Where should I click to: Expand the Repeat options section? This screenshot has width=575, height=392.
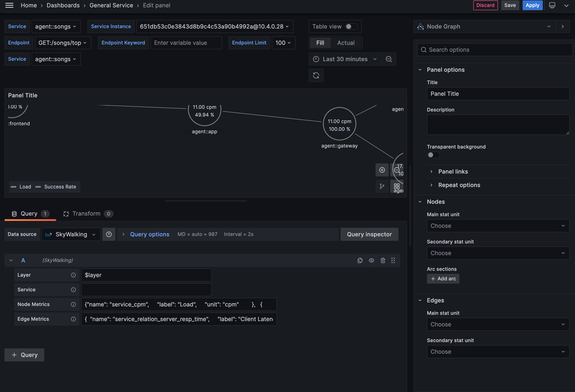tap(459, 185)
